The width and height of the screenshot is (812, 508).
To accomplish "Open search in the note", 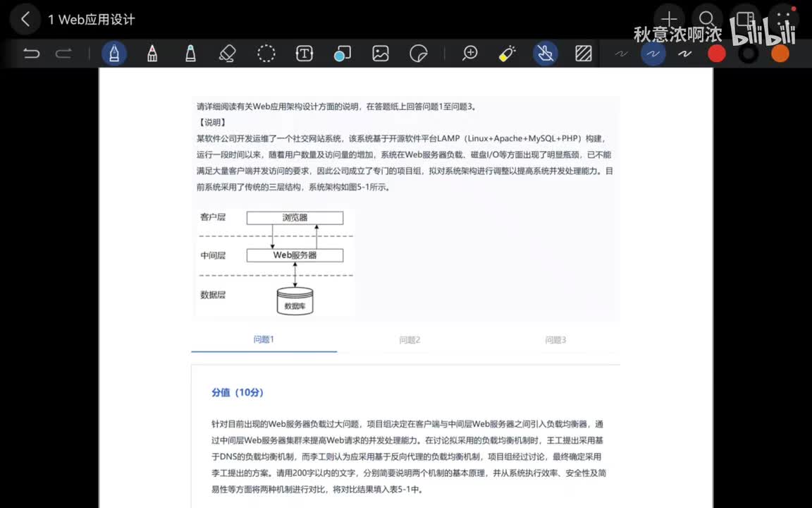I will pyautogui.click(x=707, y=19).
